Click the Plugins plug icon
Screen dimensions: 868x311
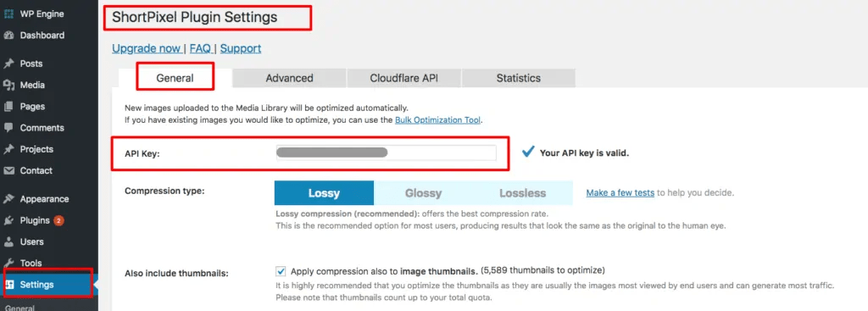pyautogui.click(x=8, y=220)
